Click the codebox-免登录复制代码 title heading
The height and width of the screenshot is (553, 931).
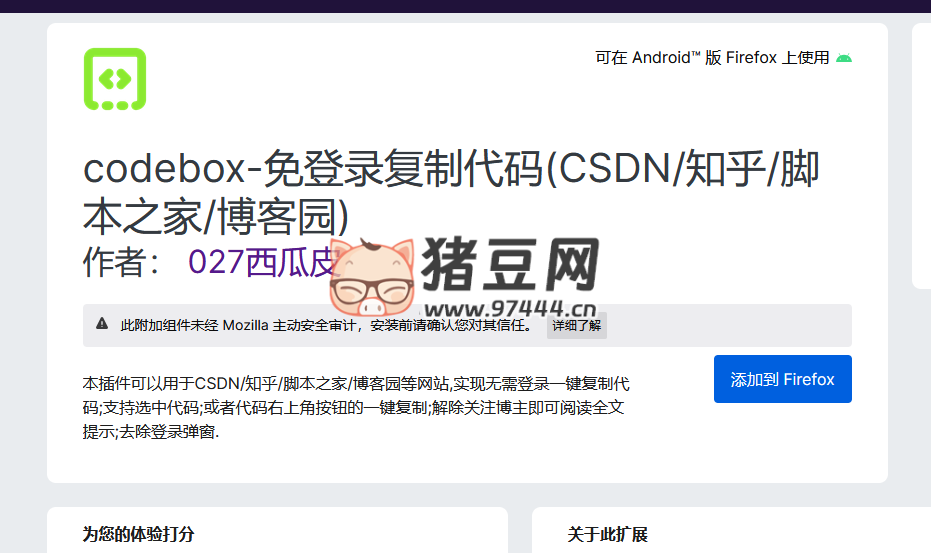451,192
